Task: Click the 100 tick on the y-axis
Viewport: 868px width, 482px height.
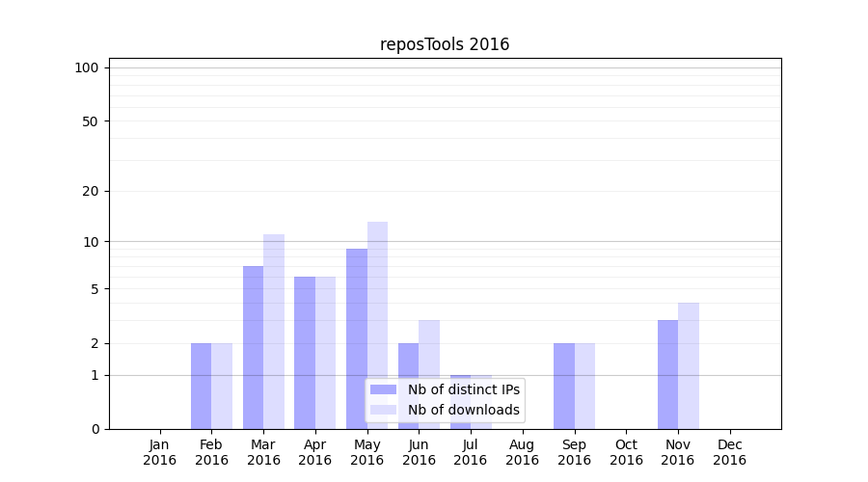Action: tap(87, 67)
